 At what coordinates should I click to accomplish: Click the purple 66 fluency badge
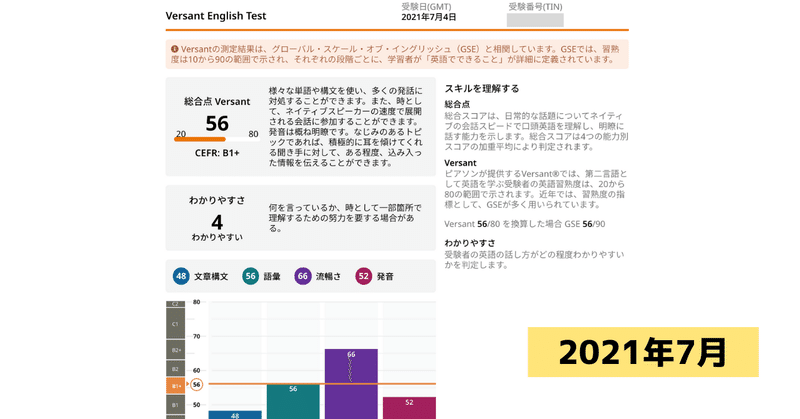pos(303,276)
